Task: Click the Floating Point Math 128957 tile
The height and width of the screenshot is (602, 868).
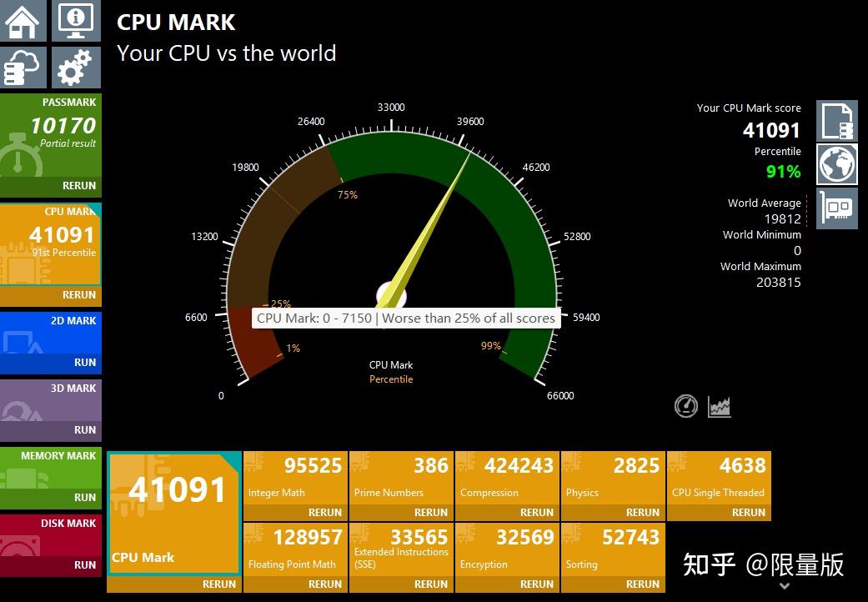Action: (296, 549)
